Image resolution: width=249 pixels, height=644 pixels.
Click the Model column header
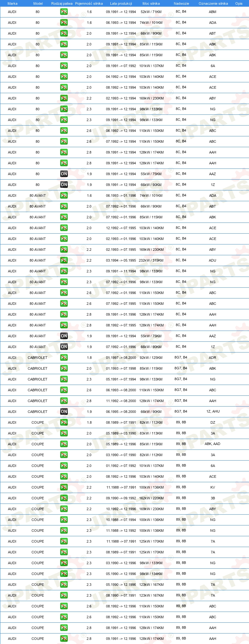pyautogui.click(x=38, y=3)
